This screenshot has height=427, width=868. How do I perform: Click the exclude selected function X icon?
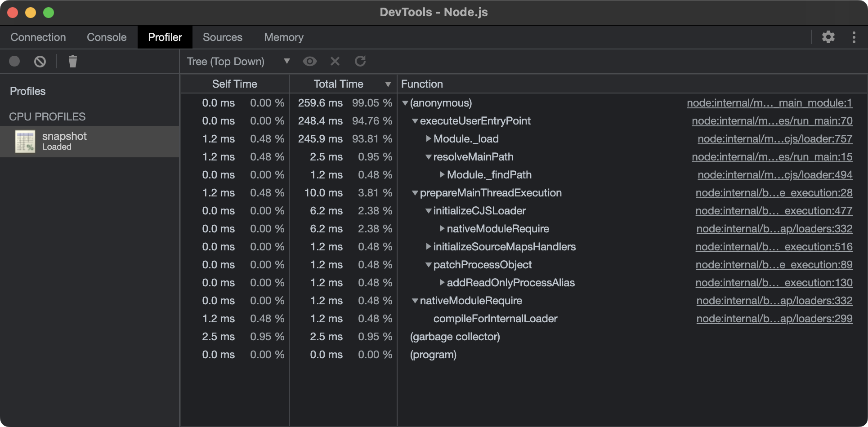[x=335, y=61]
